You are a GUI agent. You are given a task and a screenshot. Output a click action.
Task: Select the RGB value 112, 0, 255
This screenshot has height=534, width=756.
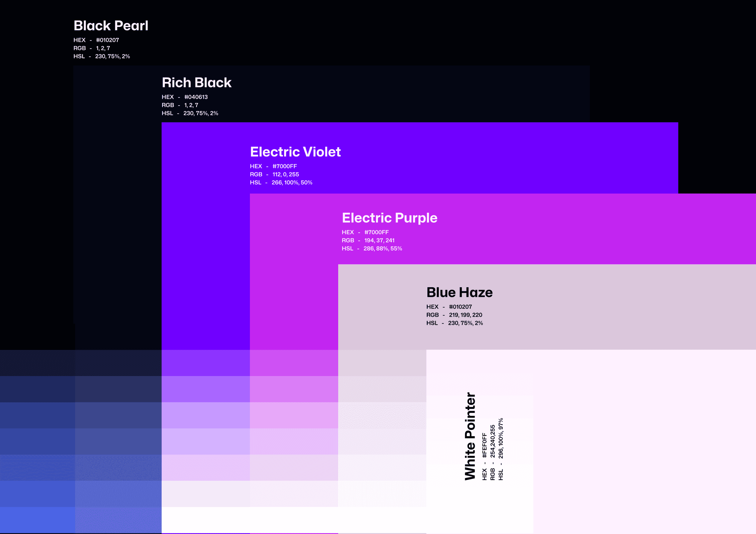point(286,174)
